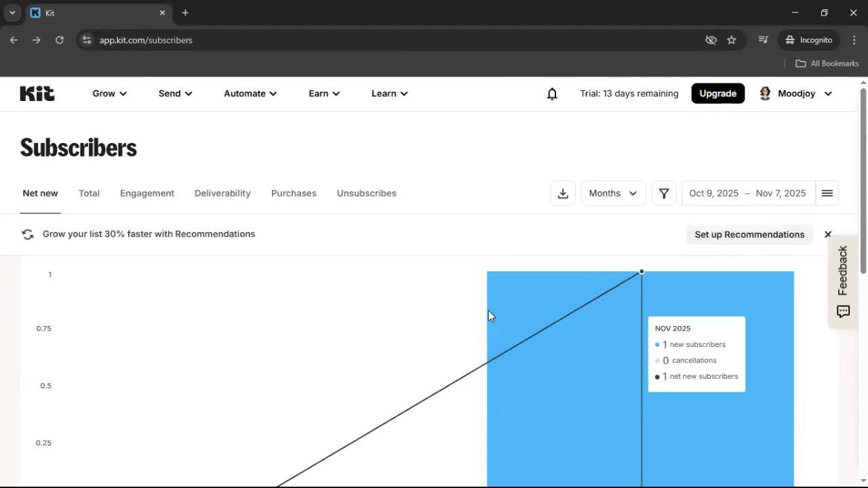
Task: Expand the Automate navigation dropdown
Action: coord(250,94)
